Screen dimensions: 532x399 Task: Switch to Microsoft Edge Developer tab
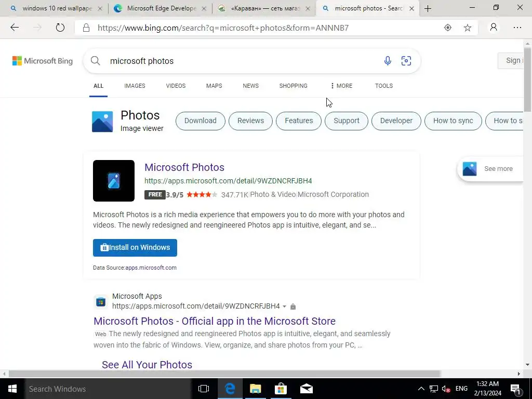pos(162,8)
